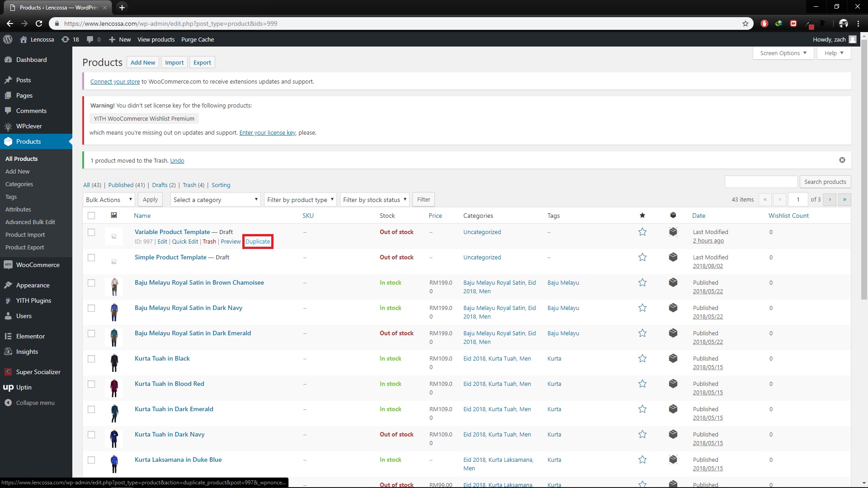Undo moving the product to Trash

[x=177, y=160]
